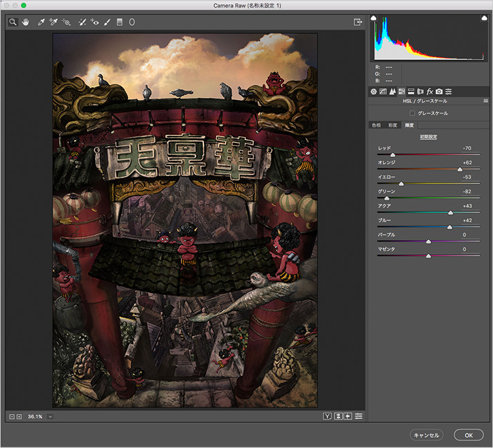Toggle full screen mode icon
The width and height of the screenshot is (493, 448).
pos(358,22)
